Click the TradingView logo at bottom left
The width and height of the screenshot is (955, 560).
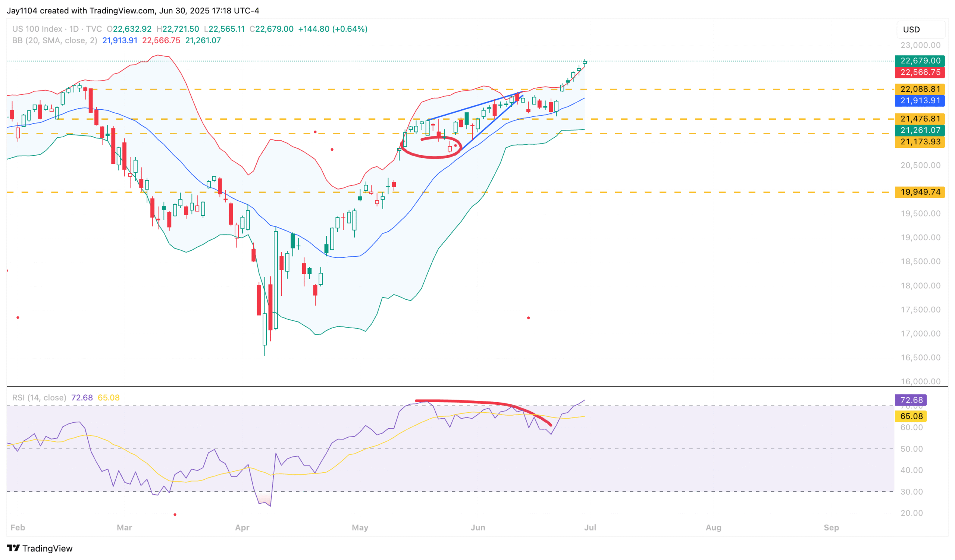click(40, 548)
